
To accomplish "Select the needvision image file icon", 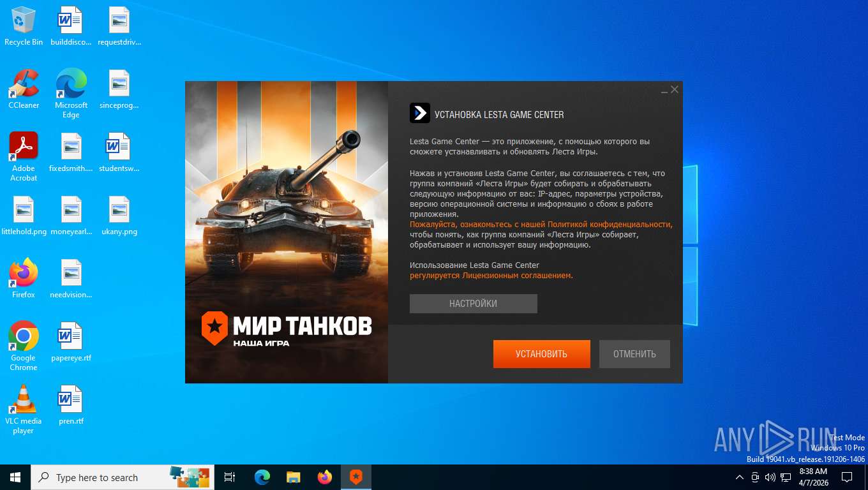I will click(x=71, y=279).
